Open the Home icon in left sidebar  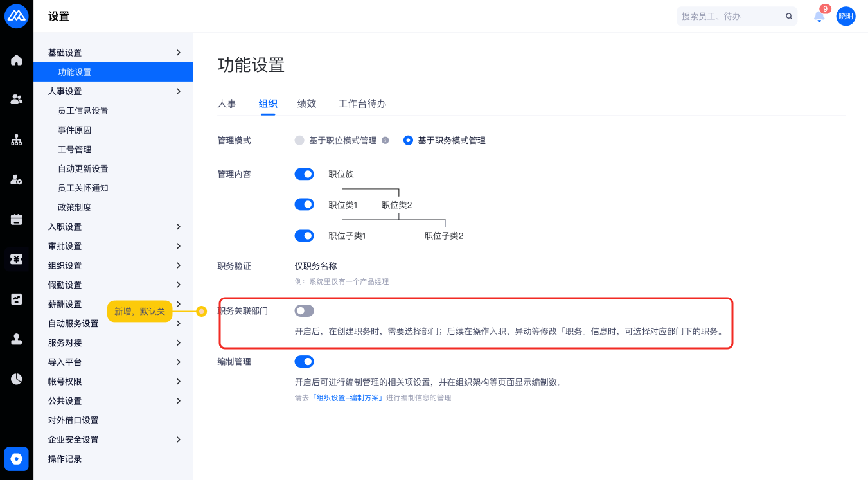[17, 60]
